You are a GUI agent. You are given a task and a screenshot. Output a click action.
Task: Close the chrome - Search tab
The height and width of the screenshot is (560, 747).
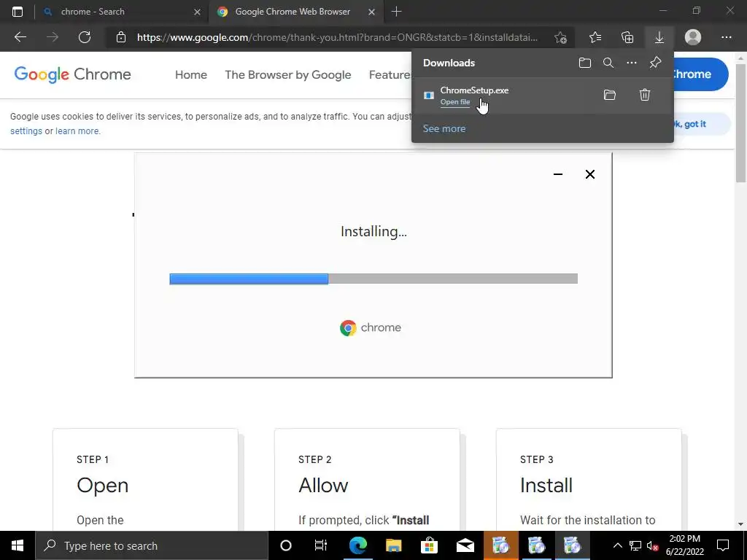197,12
